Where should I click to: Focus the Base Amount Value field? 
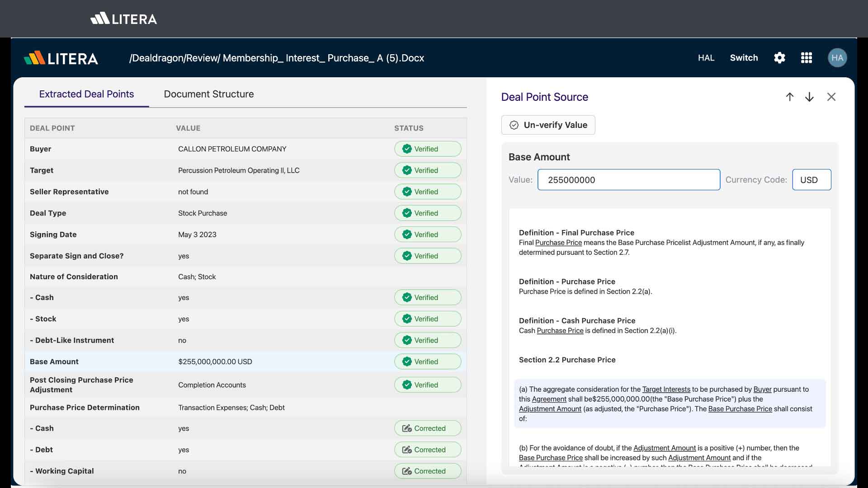[629, 180]
